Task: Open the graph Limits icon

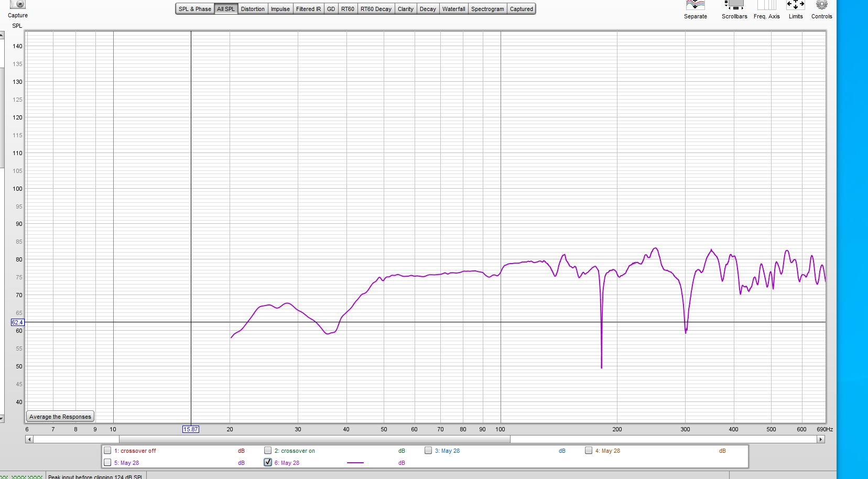Action: pyautogui.click(x=795, y=5)
